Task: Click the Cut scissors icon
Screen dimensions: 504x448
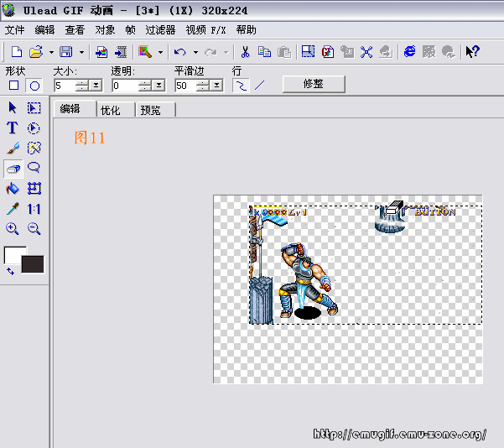Action: (245, 52)
